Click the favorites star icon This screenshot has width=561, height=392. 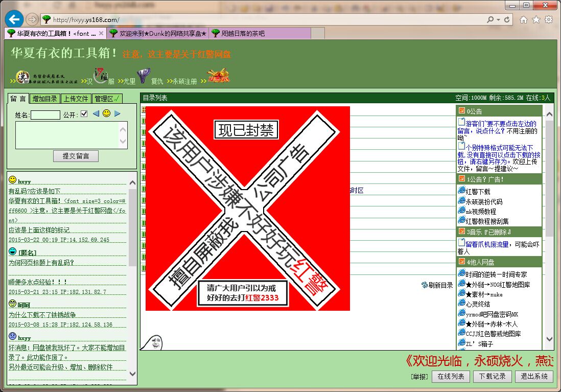(x=536, y=20)
